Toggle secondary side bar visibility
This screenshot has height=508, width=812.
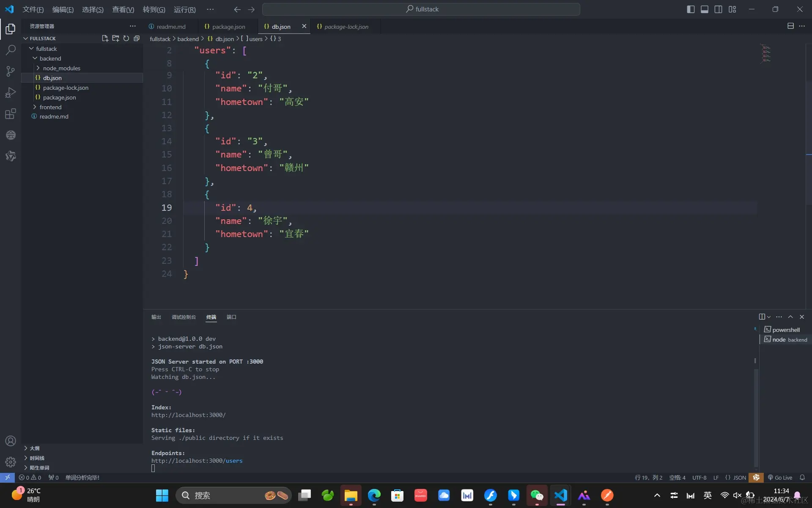(x=718, y=9)
